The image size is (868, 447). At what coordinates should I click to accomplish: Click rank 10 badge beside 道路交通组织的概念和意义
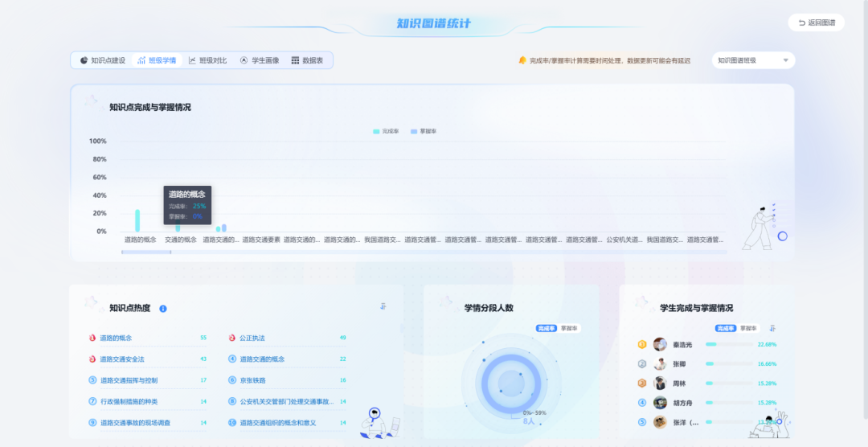[232, 423]
